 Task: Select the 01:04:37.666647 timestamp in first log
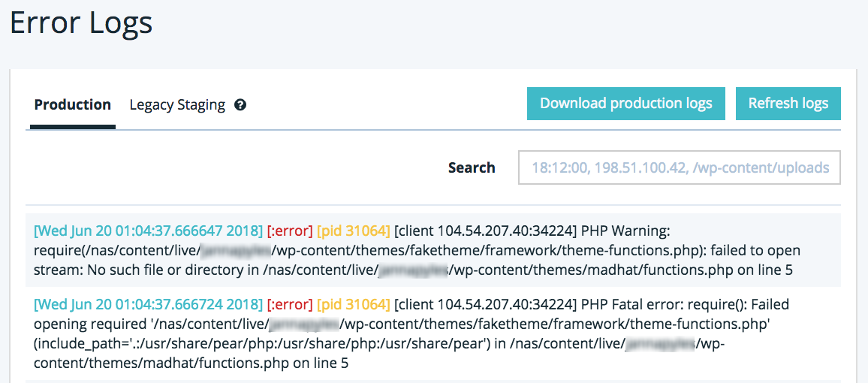pyautogui.click(x=149, y=231)
